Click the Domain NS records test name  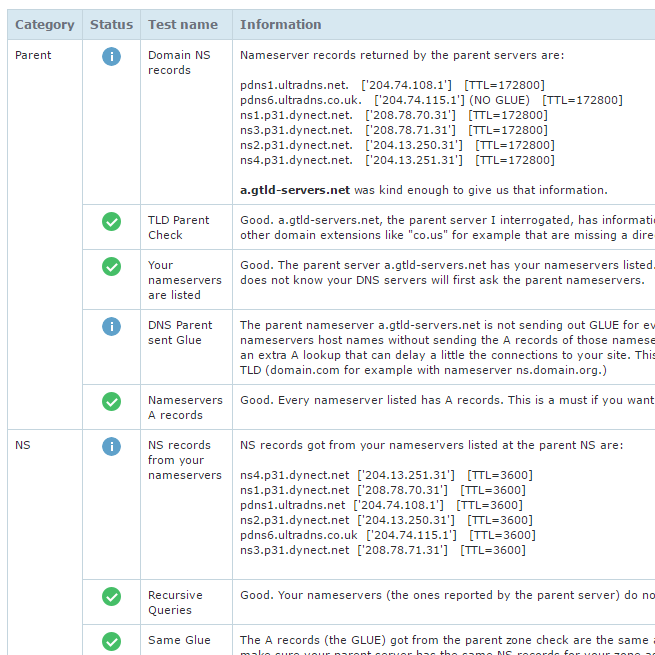[179, 63]
